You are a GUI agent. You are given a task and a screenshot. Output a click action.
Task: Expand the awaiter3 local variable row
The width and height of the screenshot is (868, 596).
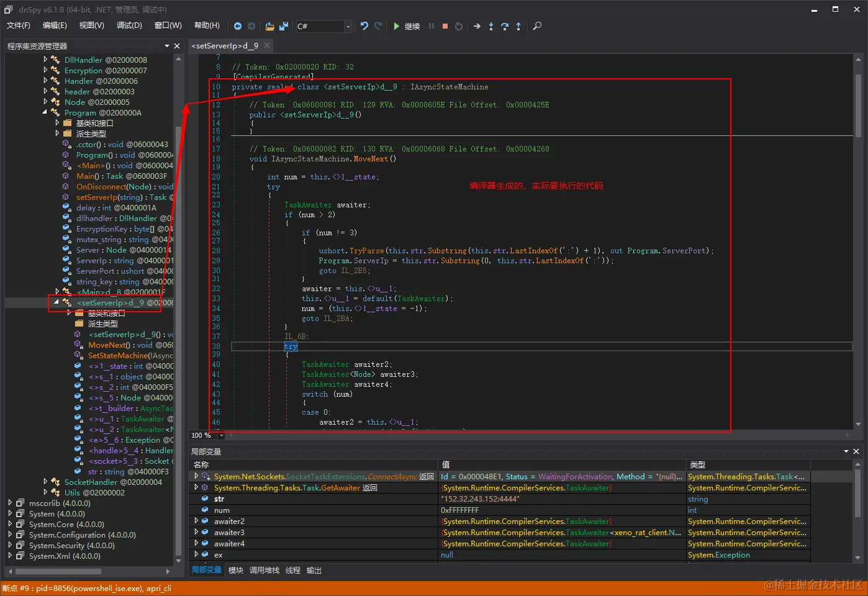[196, 532]
